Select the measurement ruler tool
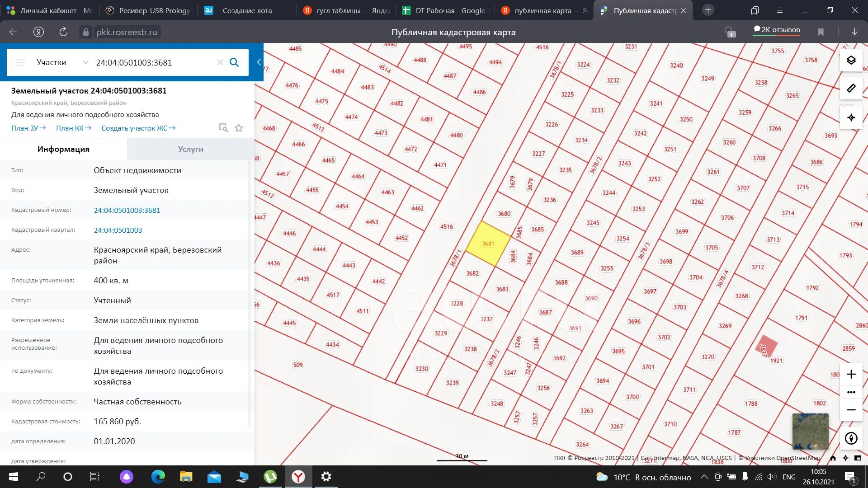Image resolution: width=868 pixels, height=488 pixels. (x=851, y=88)
